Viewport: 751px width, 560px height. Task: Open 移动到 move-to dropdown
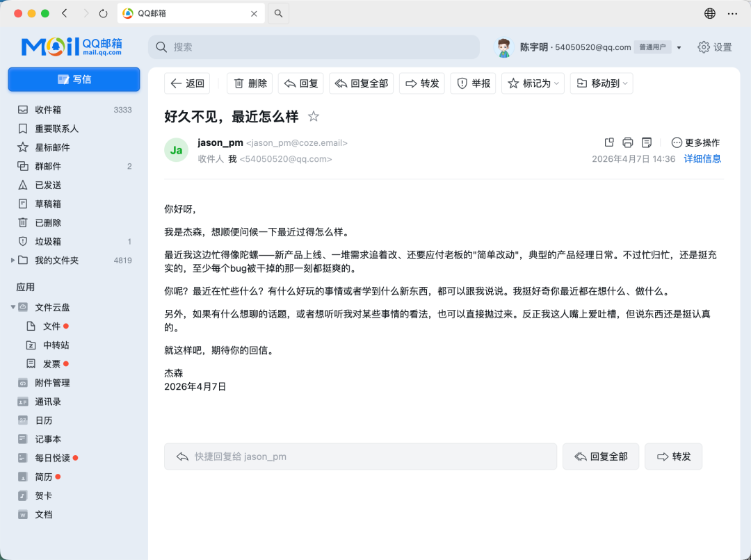coord(601,83)
